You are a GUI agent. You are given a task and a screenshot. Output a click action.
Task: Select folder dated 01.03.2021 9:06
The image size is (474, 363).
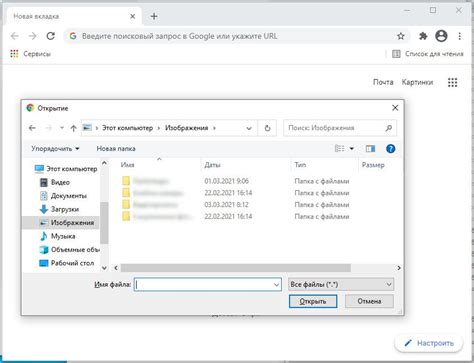235,181
